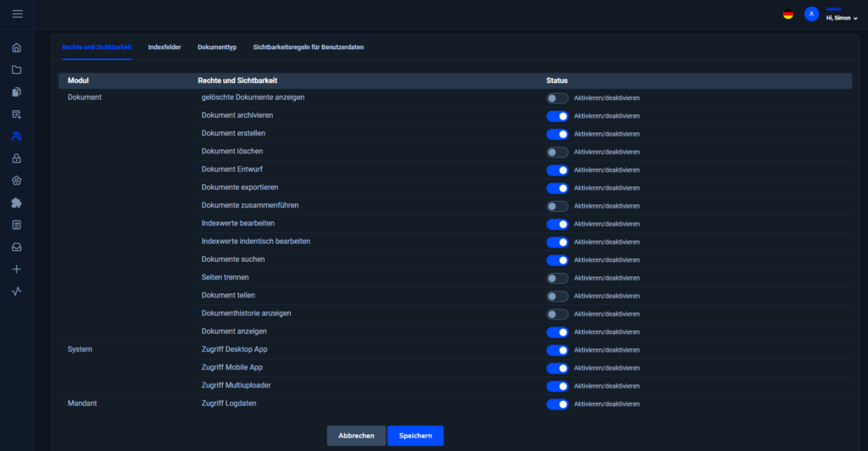Click Aktivieren/deaktivieren label beside Dokument teilen
This screenshot has height=451, width=868.
click(x=607, y=296)
